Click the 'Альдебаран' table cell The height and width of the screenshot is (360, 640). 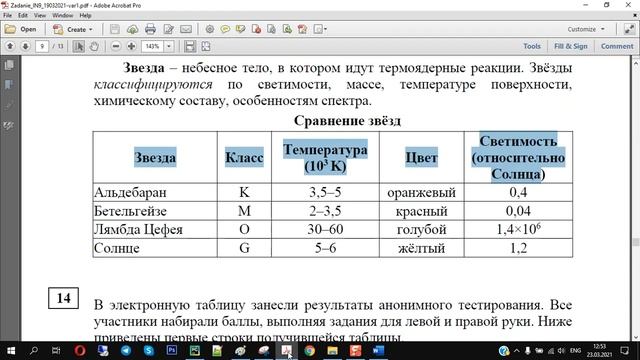click(155, 192)
